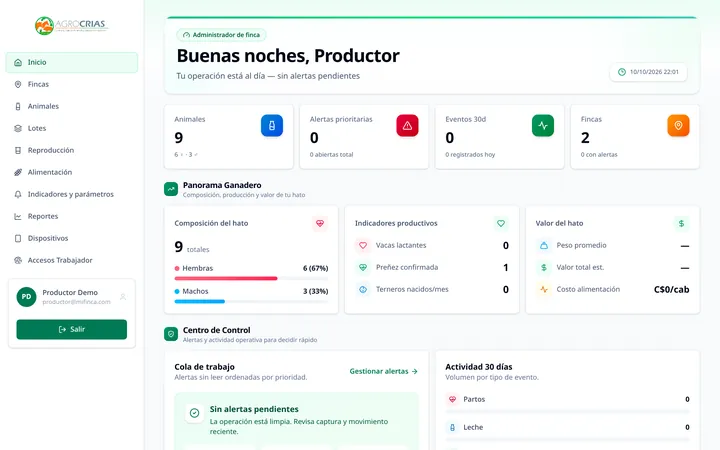This screenshot has width=720, height=450.
Task: Navigate to Alimentación
Action: click(x=72, y=173)
